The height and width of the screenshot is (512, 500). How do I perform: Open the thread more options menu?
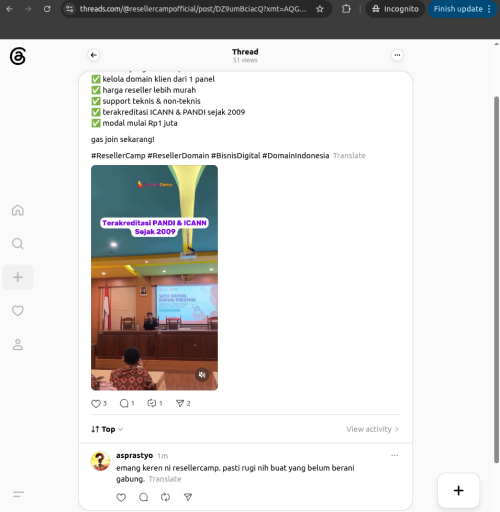click(397, 55)
